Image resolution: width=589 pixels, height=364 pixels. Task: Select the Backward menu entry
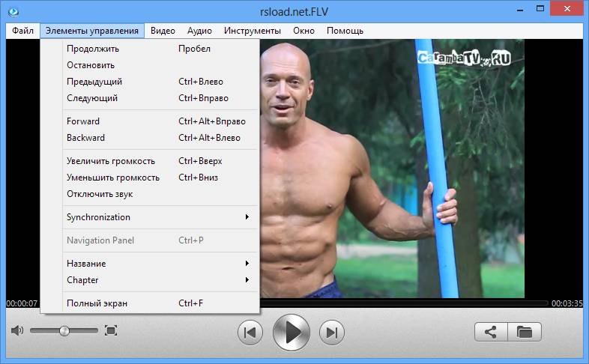[x=150, y=138]
